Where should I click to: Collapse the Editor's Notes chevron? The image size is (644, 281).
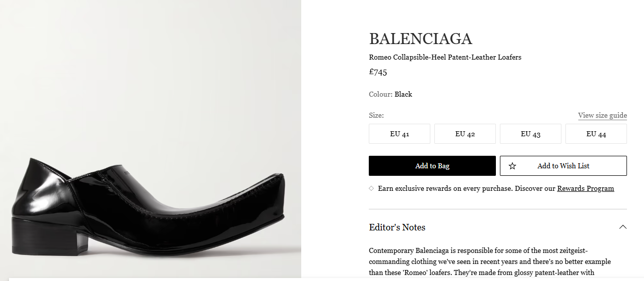point(622,227)
